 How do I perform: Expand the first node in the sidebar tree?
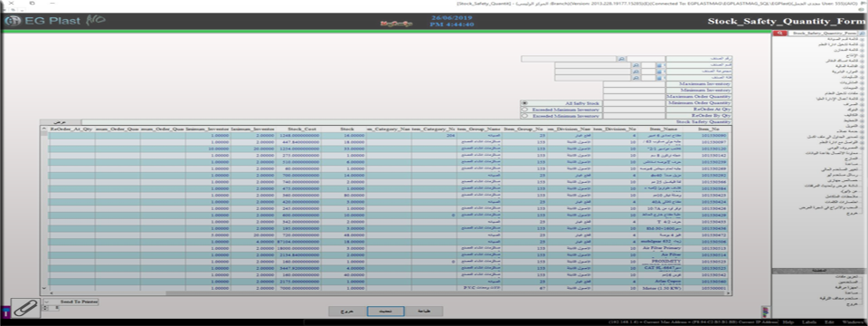tap(862, 39)
